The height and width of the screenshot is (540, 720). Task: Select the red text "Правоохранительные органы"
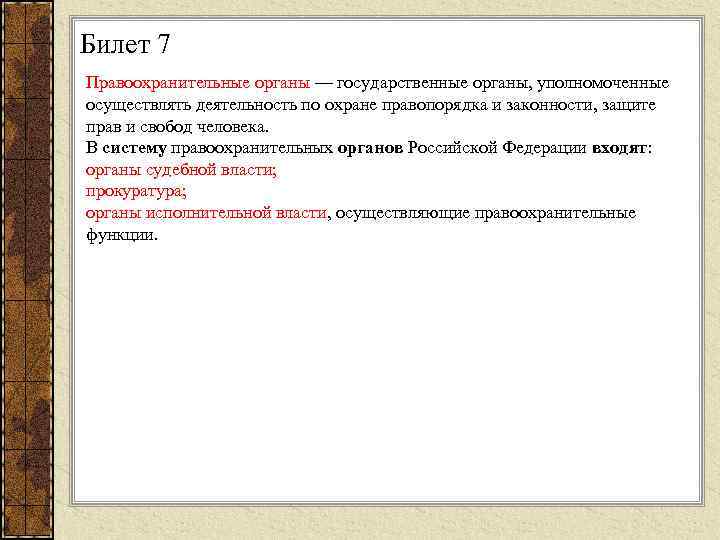[x=198, y=84]
